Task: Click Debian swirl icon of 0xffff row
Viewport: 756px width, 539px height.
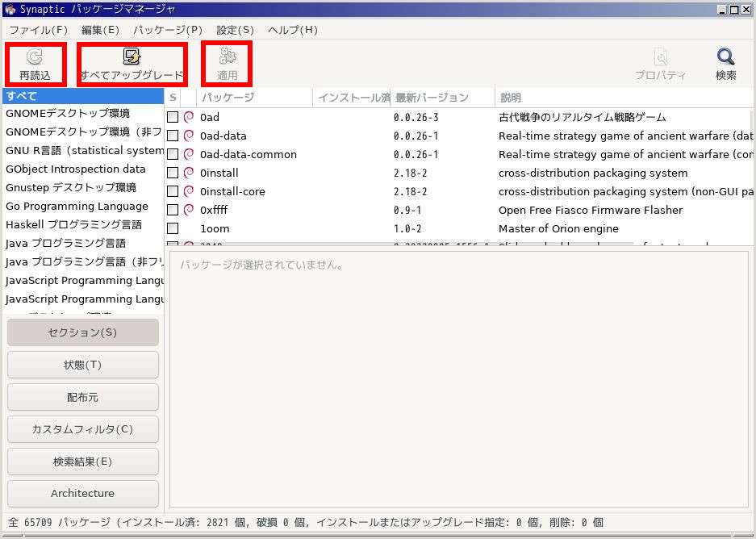Action: (189, 210)
